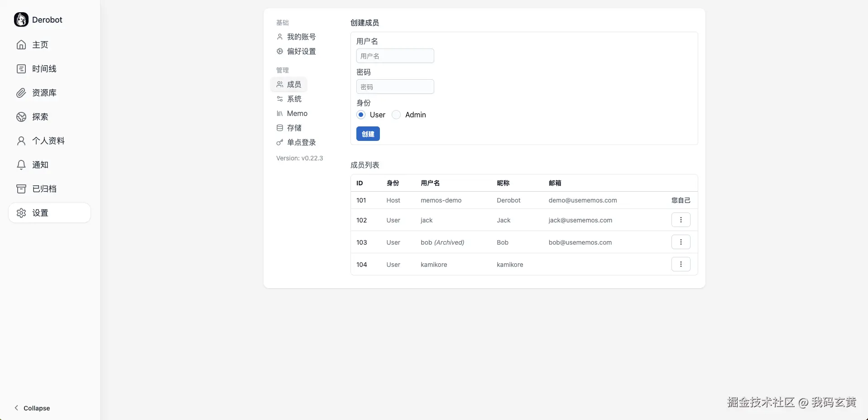Click the nickname Derobot cell
This screenshot has height=420, width=868.
point(508,200)
